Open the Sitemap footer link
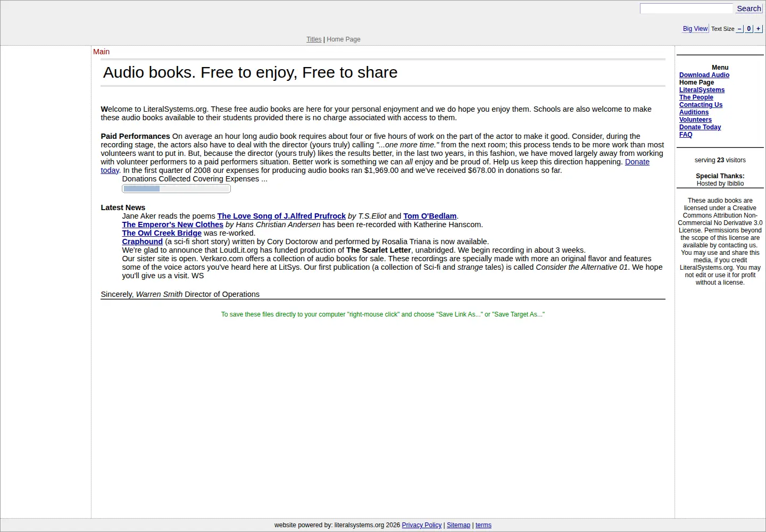766x532 pixels. click(x=459, y=525)
